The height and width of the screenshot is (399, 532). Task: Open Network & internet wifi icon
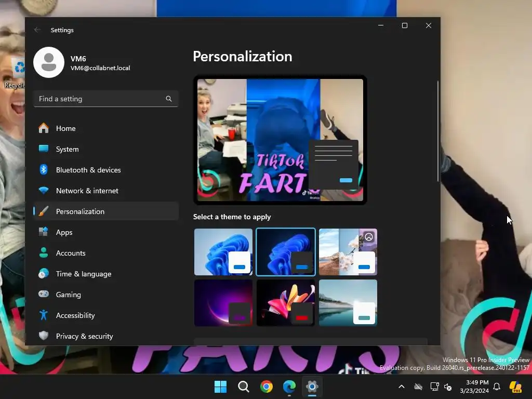point(44,190)
